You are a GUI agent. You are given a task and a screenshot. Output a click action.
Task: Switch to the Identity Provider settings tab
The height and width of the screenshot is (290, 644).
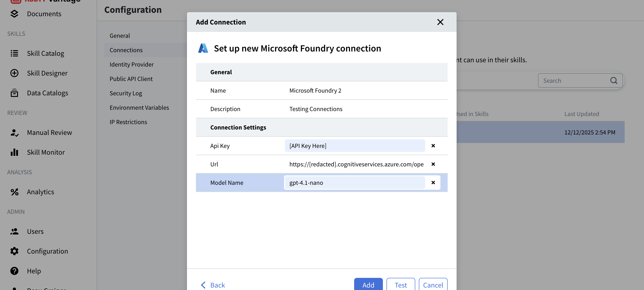[131, 64]
